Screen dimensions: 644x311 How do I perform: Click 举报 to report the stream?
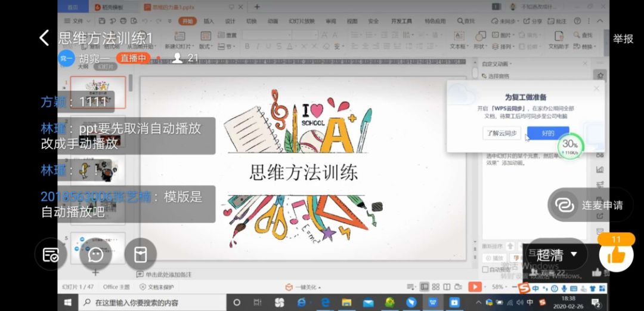point(623,39)
